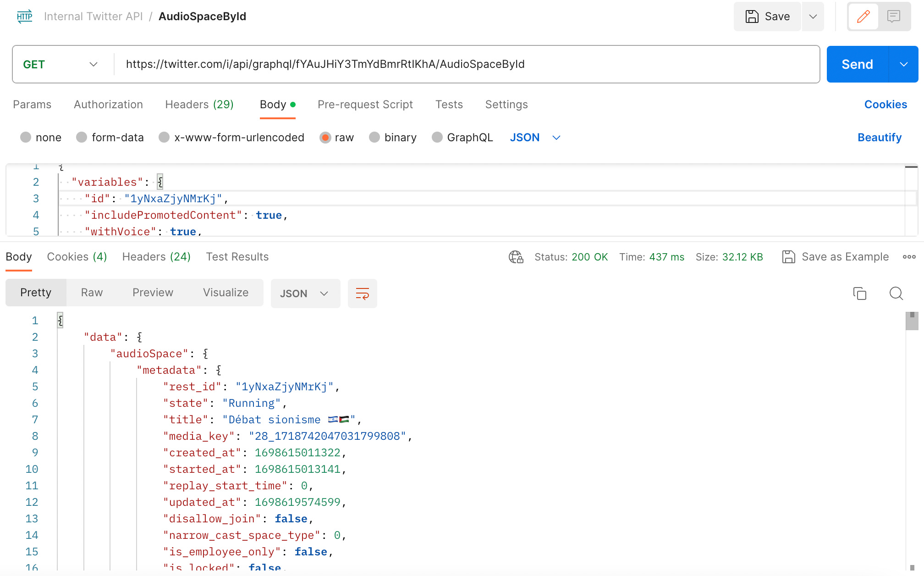Select the binary body radio button

[374, 138]
